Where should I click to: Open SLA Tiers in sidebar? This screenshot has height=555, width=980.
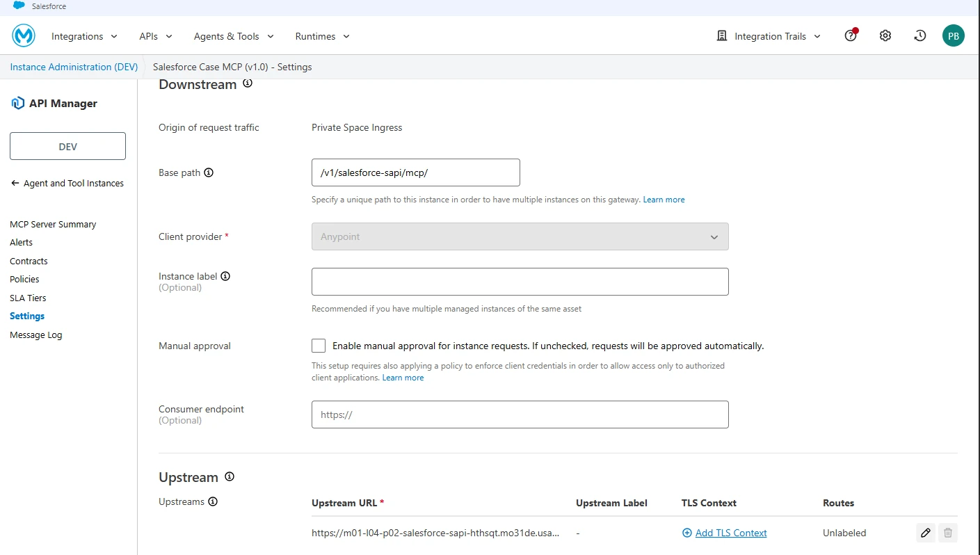(x=28, y=298)
